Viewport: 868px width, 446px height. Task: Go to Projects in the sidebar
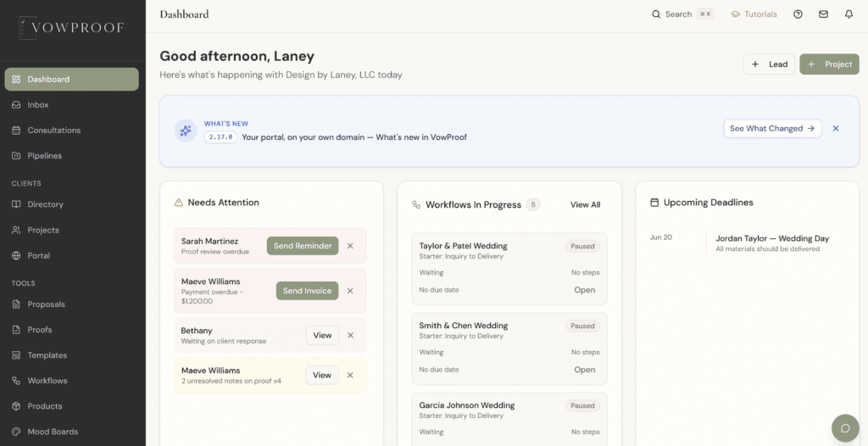pyautogui.click(x=71, y=230)
